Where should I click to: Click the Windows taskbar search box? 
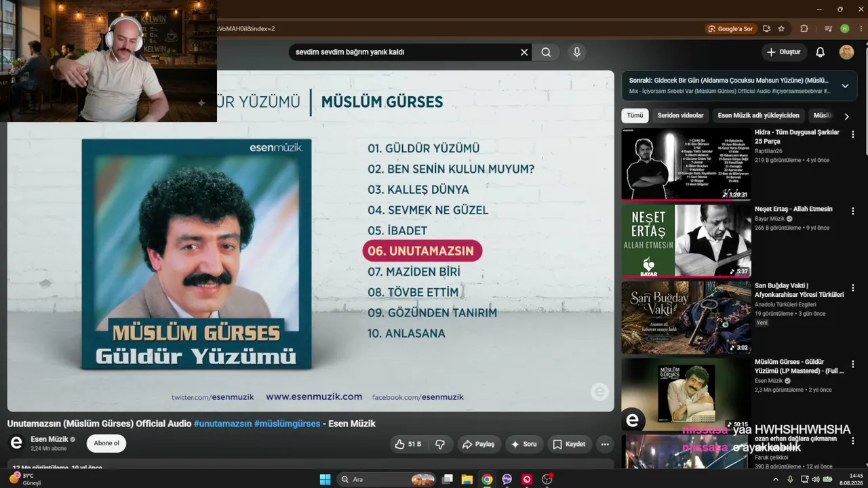tap(386, 479)
